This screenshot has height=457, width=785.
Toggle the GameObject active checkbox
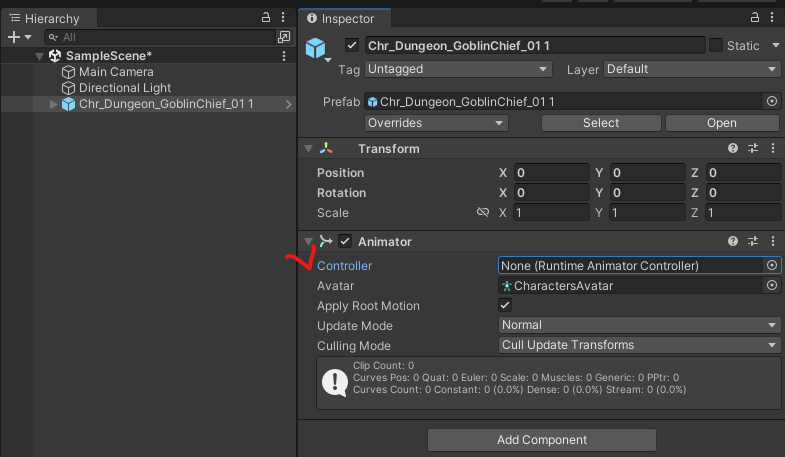click(352, 46)
